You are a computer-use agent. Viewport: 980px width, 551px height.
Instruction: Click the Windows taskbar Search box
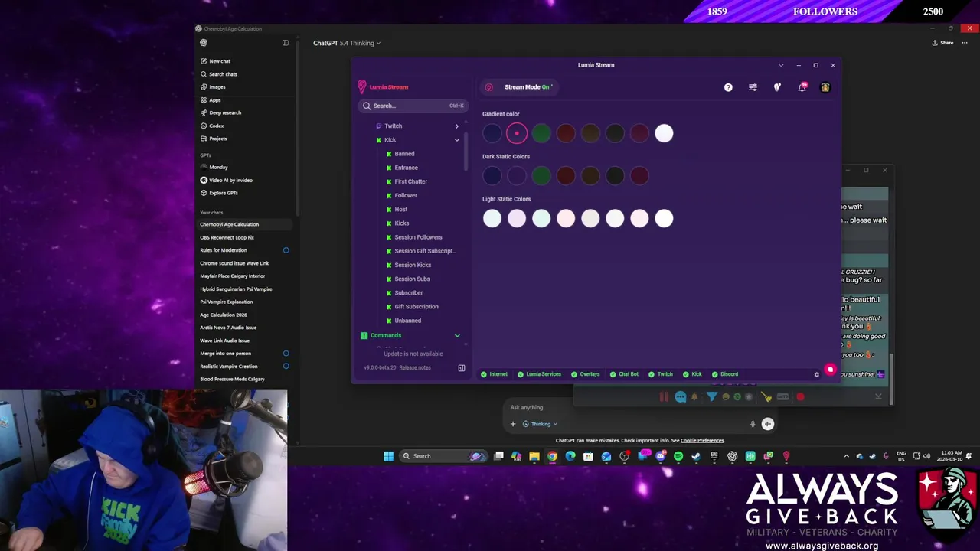coord(443,456)
